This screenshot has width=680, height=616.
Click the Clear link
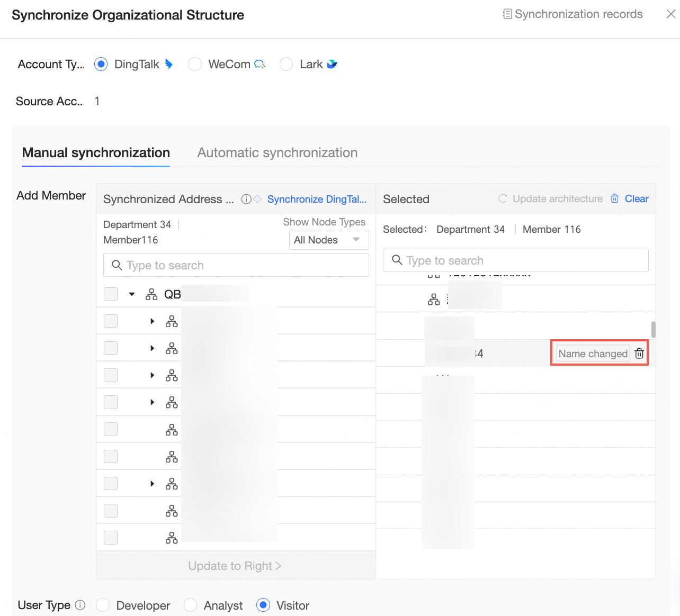tap(636, 199)
